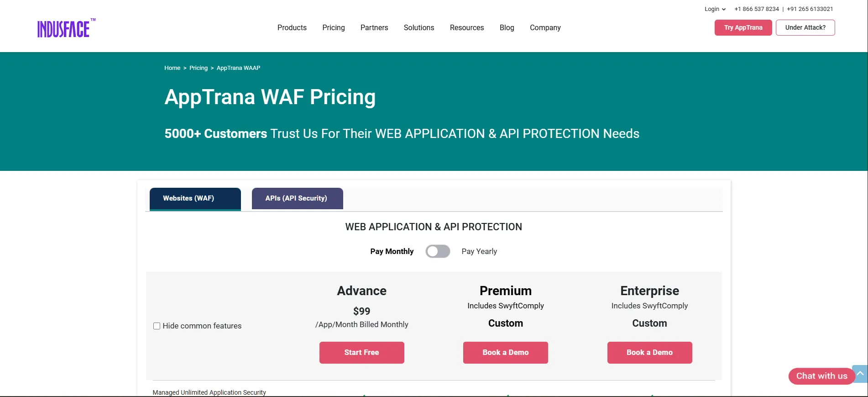Click the Under Attack? button
Image resolution: width=868 pixels, height=397 pixels.
pyautogui.click(x=805, y=27)
